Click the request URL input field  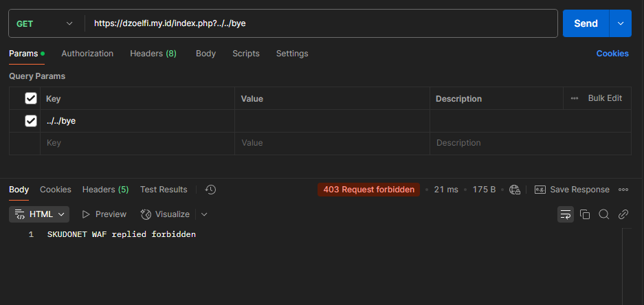click(x=323, y=23)
